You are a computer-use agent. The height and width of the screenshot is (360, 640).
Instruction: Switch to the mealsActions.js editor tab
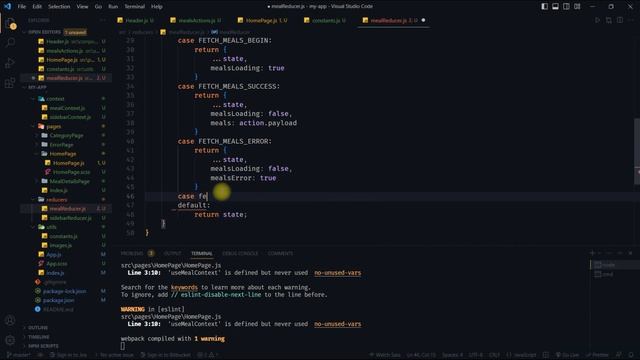tap(196, 20)
